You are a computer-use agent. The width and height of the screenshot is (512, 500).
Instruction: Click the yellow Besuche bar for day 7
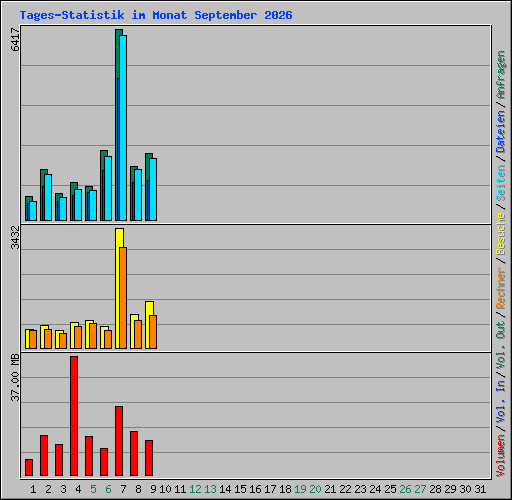pyautogui.click(x=119, y=289)
